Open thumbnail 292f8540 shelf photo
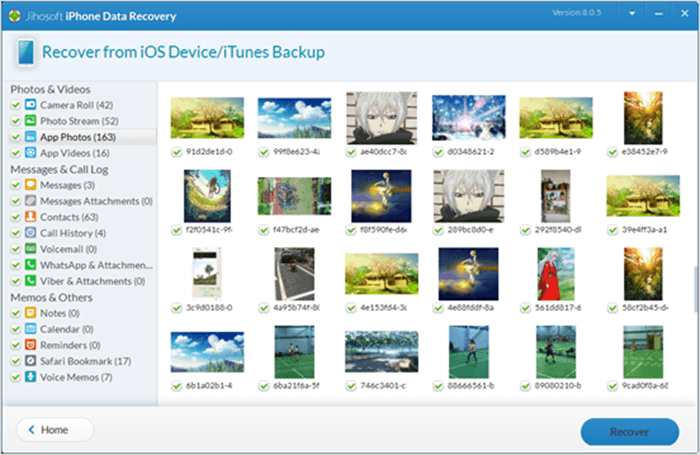Screen dimensions: 700x455 556,196
